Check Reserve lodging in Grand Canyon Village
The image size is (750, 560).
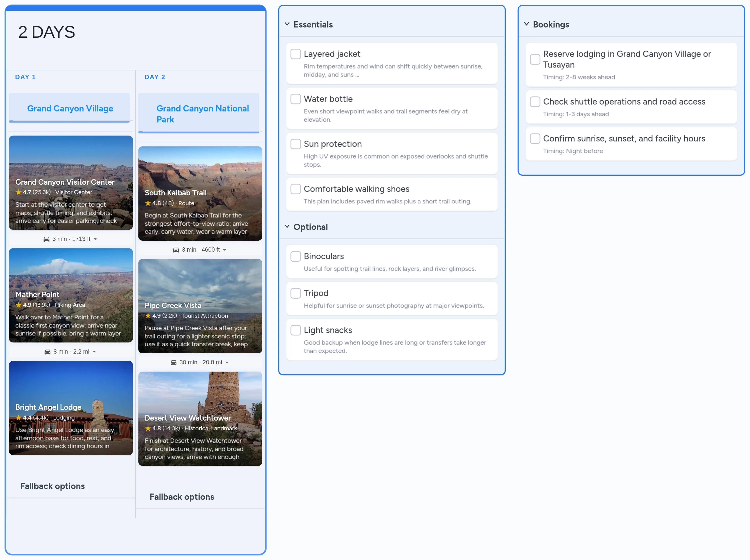[x=535, y=59]
